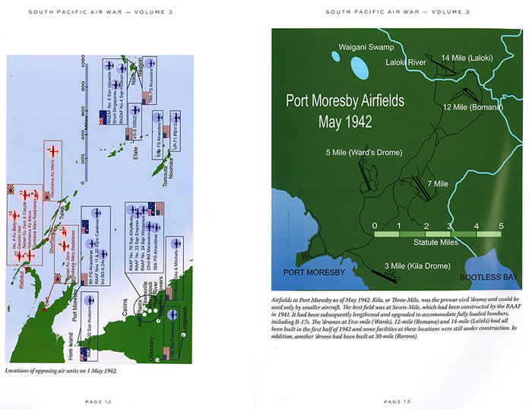Click the smaller Waigani Swamp lake shape
The image size is (532, 409).
point(335,56)
